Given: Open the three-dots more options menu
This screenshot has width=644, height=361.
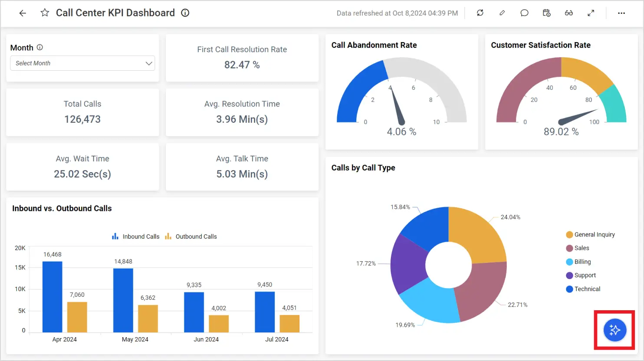Looking at the screenshot, I should click(621, 13).
